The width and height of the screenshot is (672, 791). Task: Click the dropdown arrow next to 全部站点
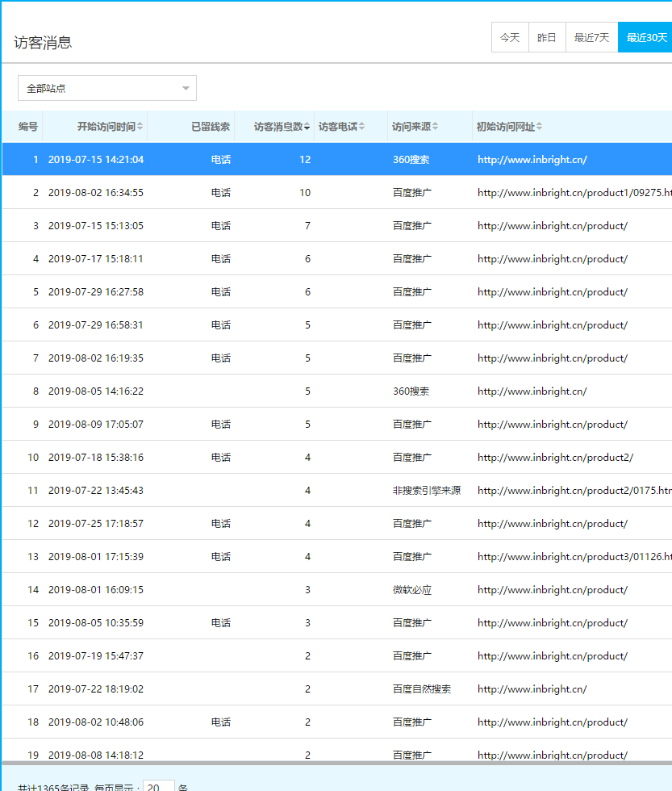pos(186,87)
